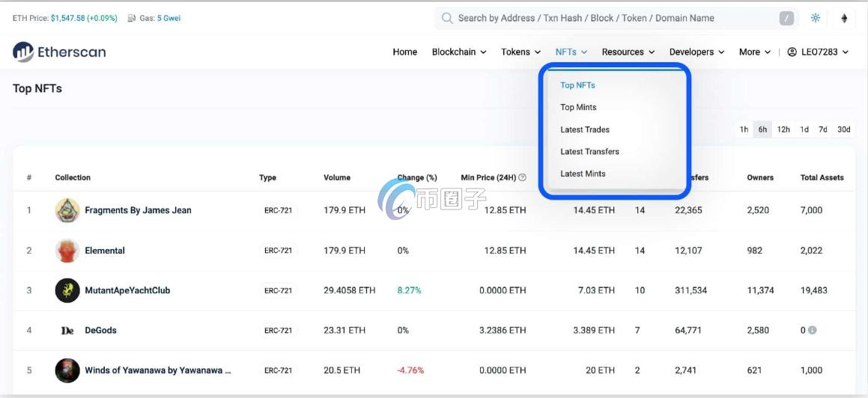The height and width of the screenshot is (398, 868).
Task: Expand the Blockchain dropdown menu
Action: tap(458, 52)
